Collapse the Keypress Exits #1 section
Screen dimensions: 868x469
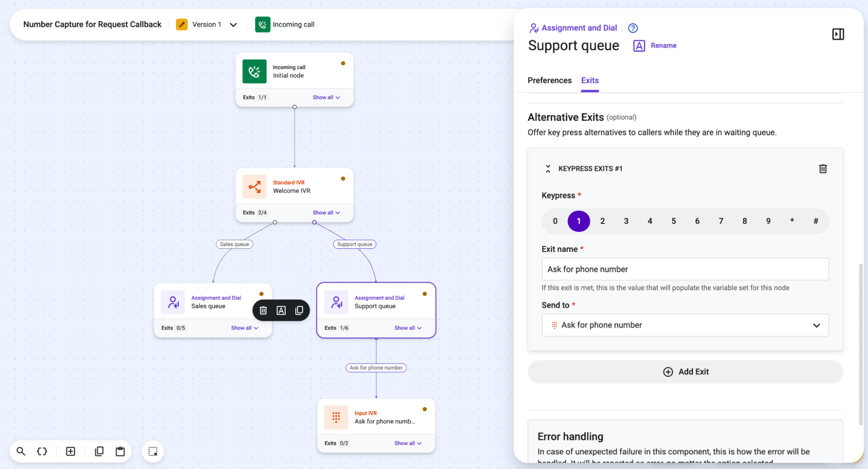(548, 168)
